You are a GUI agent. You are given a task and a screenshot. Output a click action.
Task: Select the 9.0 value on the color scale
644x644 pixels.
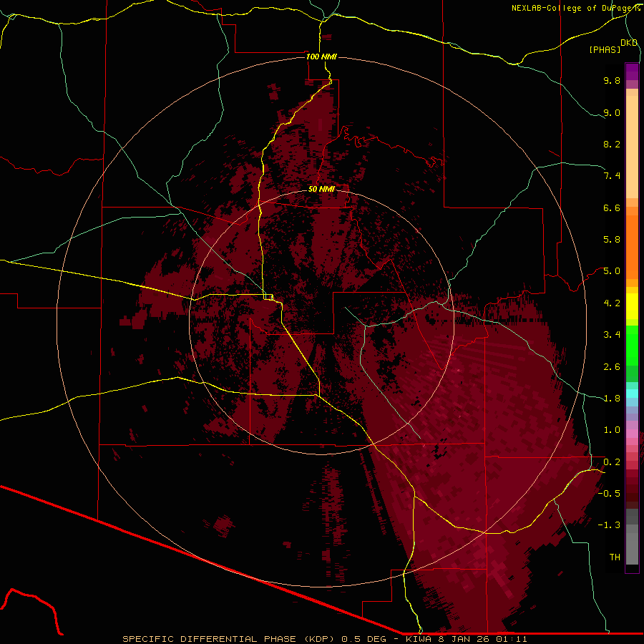point(612,112)
